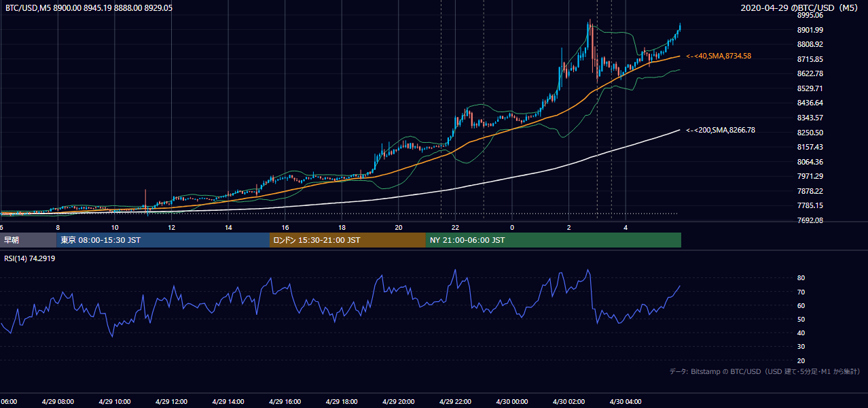Click RSI axis level 50
This screenshot has height=408, width=868.
(801, 319)
